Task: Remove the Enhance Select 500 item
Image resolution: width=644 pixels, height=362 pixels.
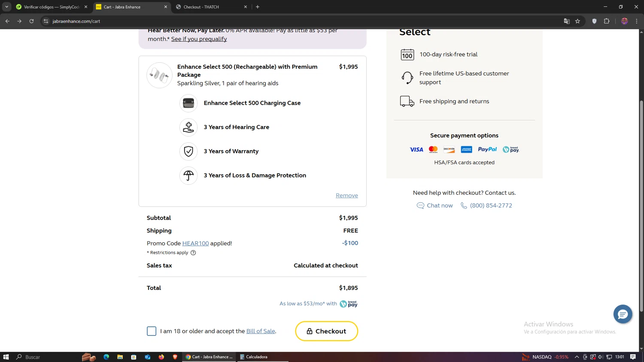Action: pos(347,195)
